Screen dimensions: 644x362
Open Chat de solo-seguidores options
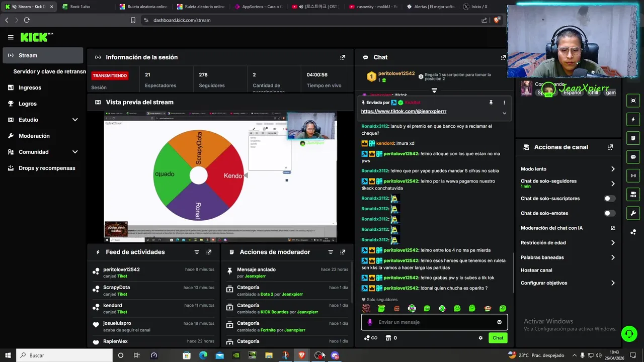(x=568, y=184)
